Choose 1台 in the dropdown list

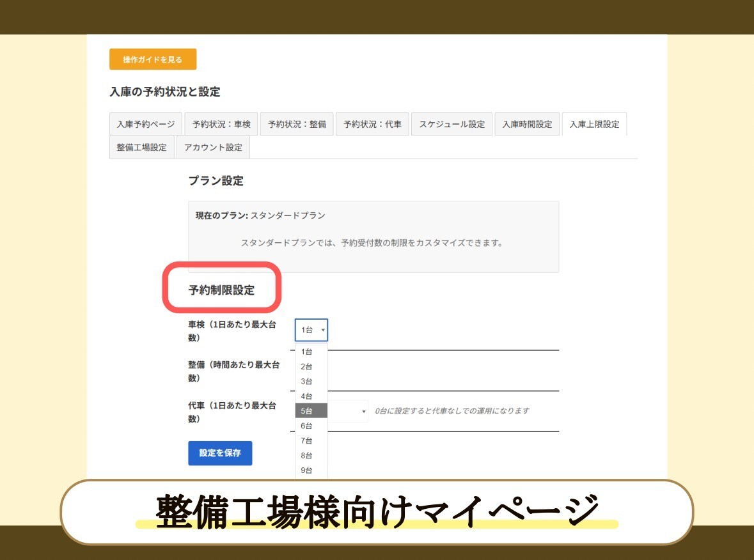pyautogui.click(x=311, y=352)
